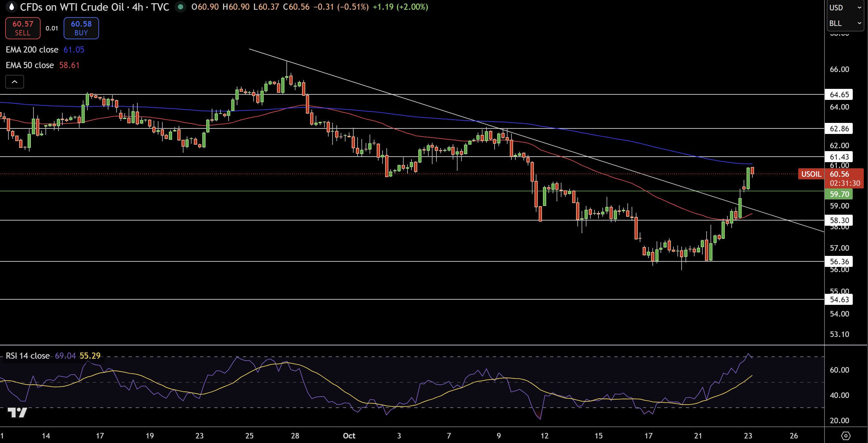Screen dimensions: 868x443
Task: Click the green market status indicator
Action: coord(181,7)
